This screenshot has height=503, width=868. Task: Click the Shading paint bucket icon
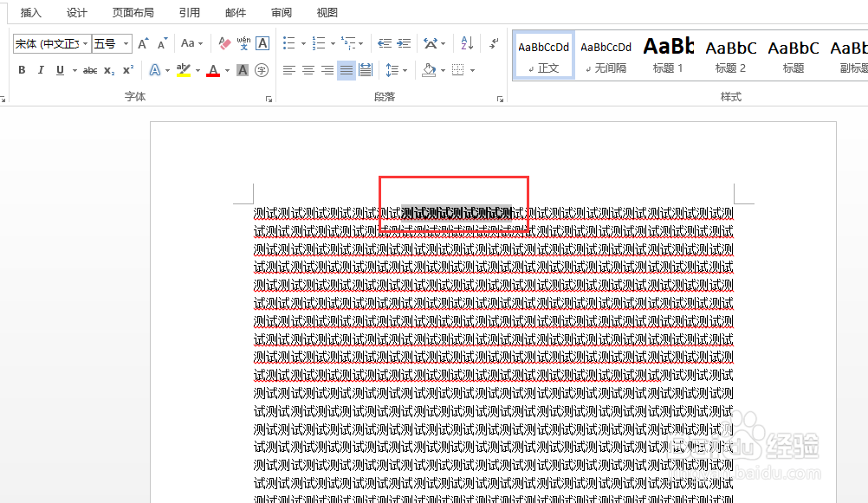tap(429, 70)
